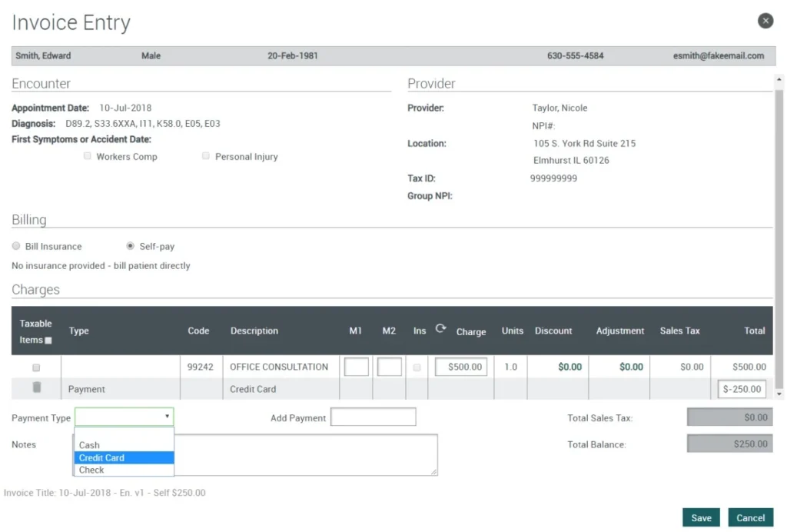Choose Credit Card from the payment dropdown
The image size is (787, 532).
tap(101, 457)
